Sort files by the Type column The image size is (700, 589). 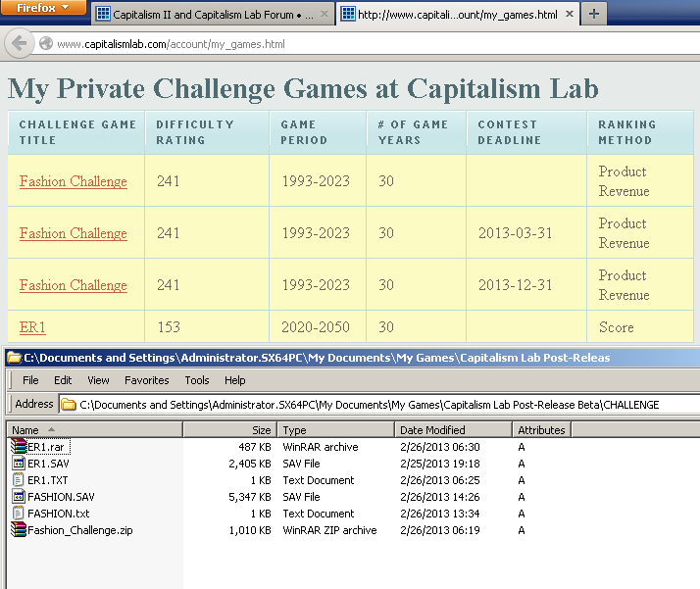pos(335,430)
